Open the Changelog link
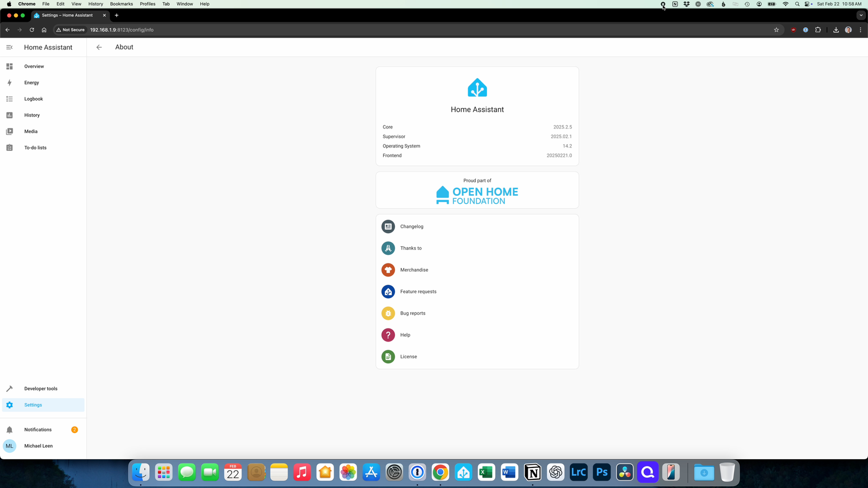Screen dimensions: 868x488 click(x=412, y=227)
